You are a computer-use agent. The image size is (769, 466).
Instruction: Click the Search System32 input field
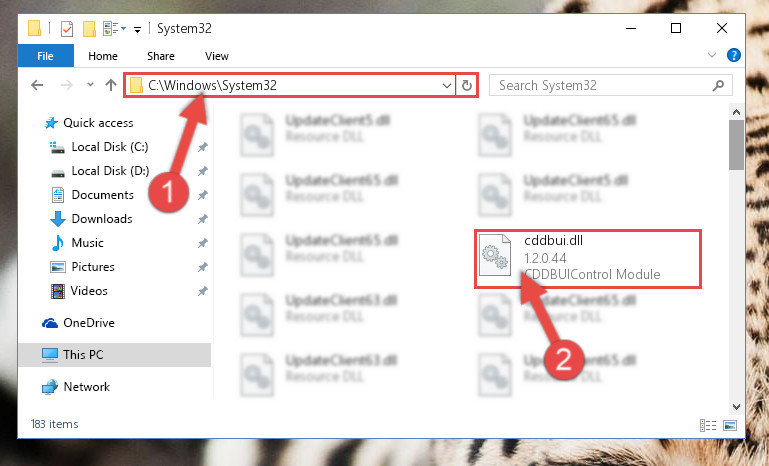[x=603, y=85]
